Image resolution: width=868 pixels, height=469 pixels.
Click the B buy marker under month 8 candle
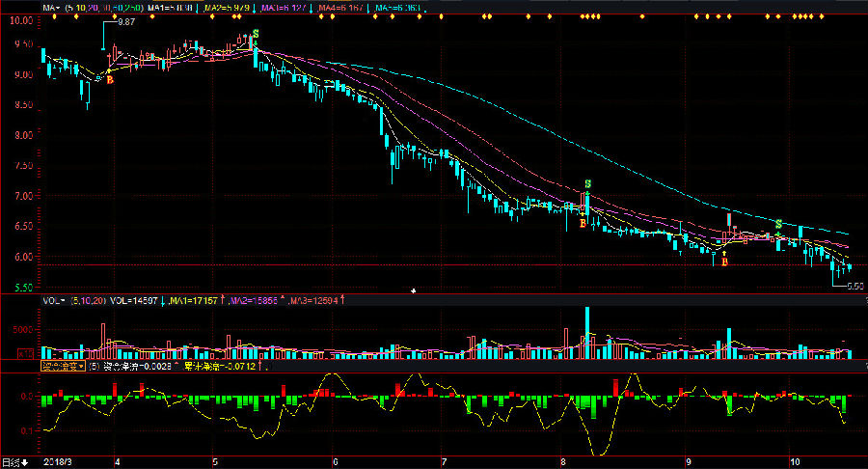(x=583, y=224)
